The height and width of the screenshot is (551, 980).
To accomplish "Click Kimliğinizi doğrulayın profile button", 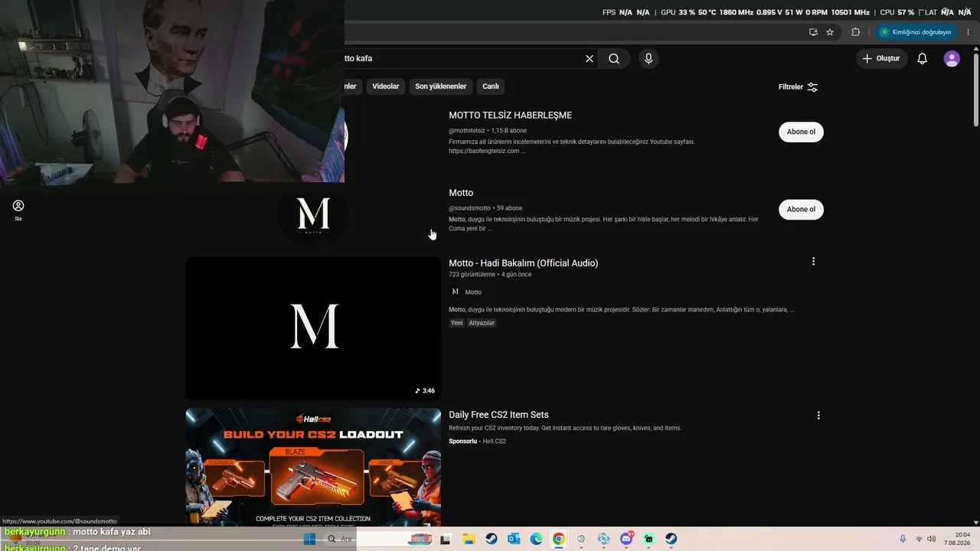I will (x=915, y=32).
